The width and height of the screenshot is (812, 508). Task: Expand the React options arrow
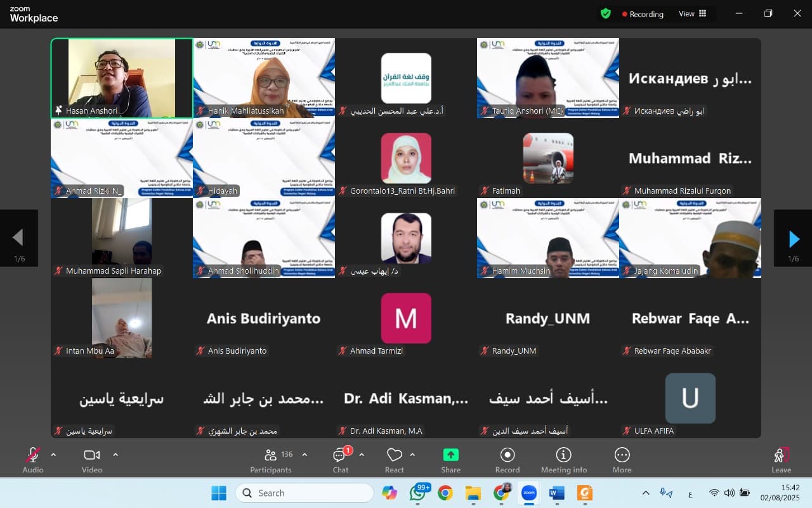click(x=412, y=455)
